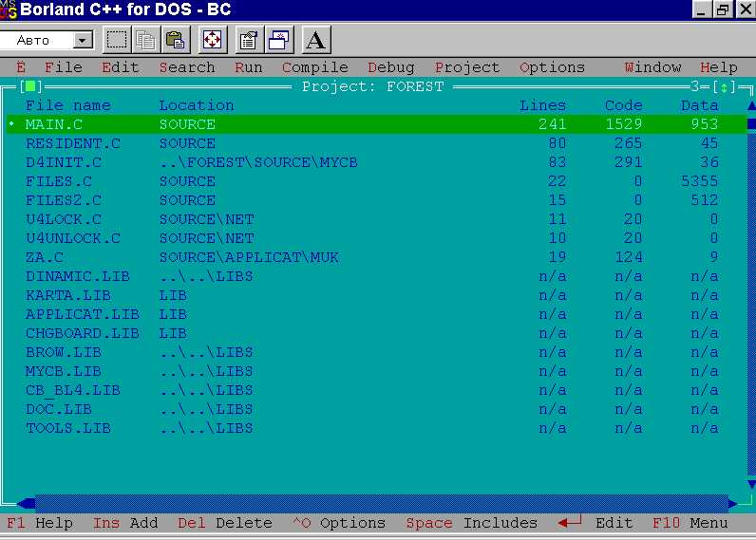Click the Data value 5355 for FILES.C
Image resolution: width=756 pixels, height=540 pixels.
700,181
